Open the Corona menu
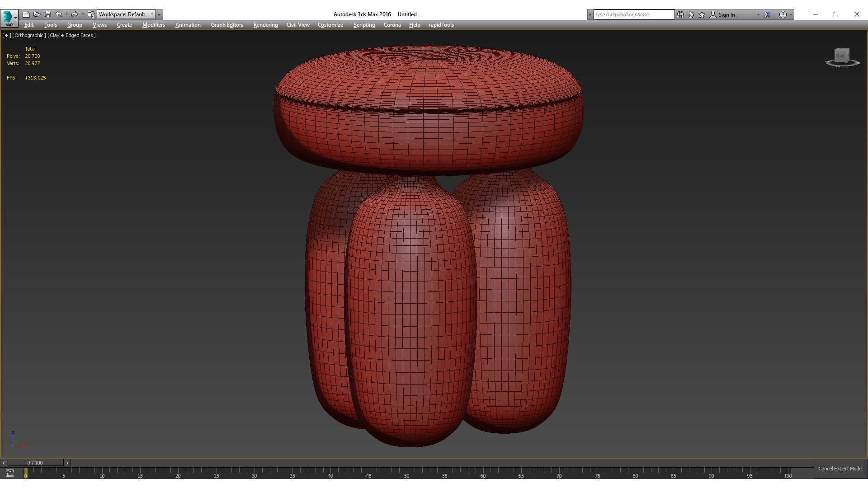868x488 pixels. tap(392, 25)
